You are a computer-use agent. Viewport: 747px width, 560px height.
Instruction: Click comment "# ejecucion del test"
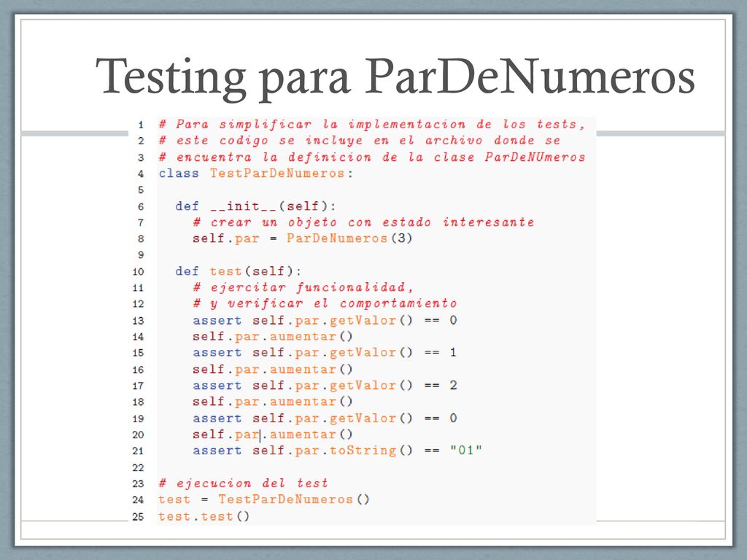[243, 483]
